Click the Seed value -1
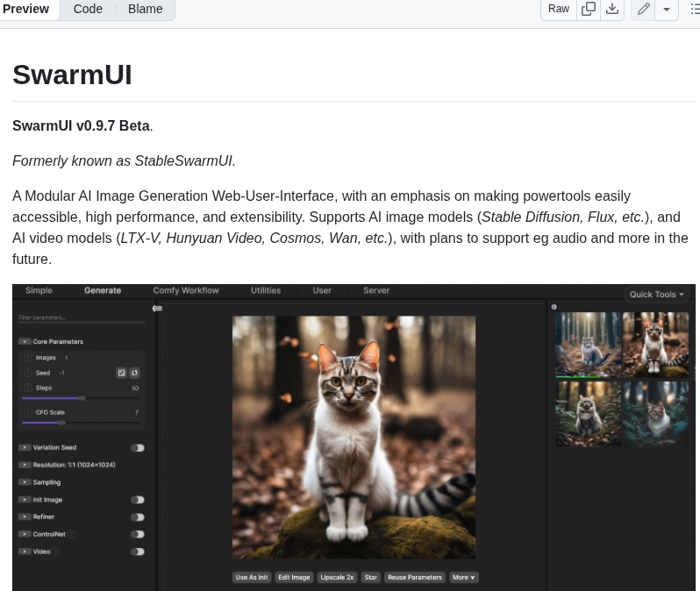Viewport: 700px width, 591px height. pos(62,374)
